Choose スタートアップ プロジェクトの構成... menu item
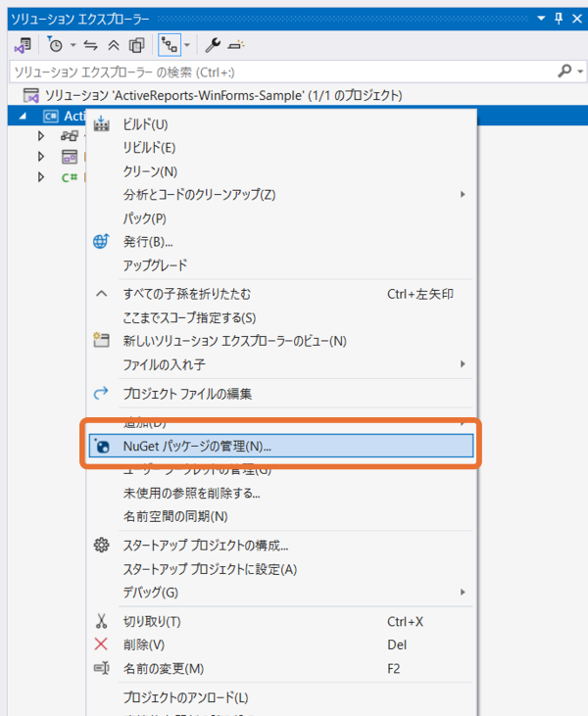The image size is (588, 716). 281,546
